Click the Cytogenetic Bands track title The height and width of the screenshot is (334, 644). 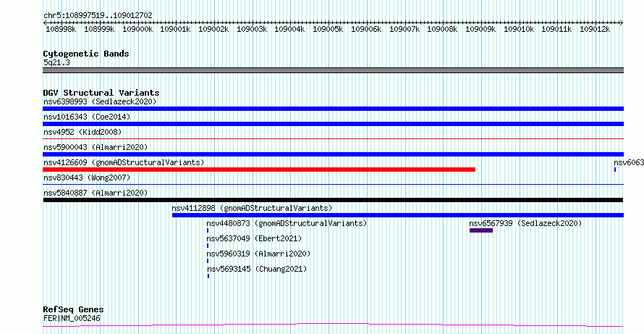pyautogui.click(x=86, y=54)
